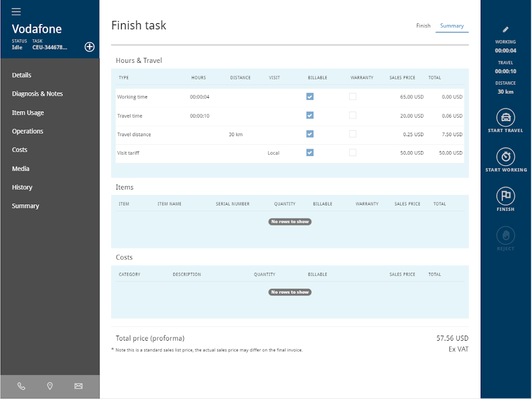Click the pencil edit icon
This screenshot has width=532, height=399.
[x=506, y=30]
